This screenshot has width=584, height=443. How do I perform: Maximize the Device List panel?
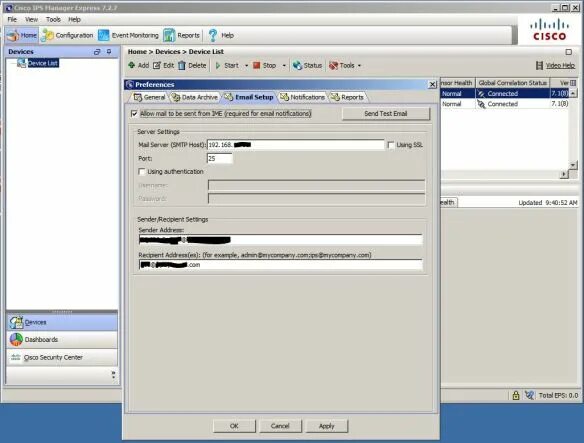[x=568, y=52]
